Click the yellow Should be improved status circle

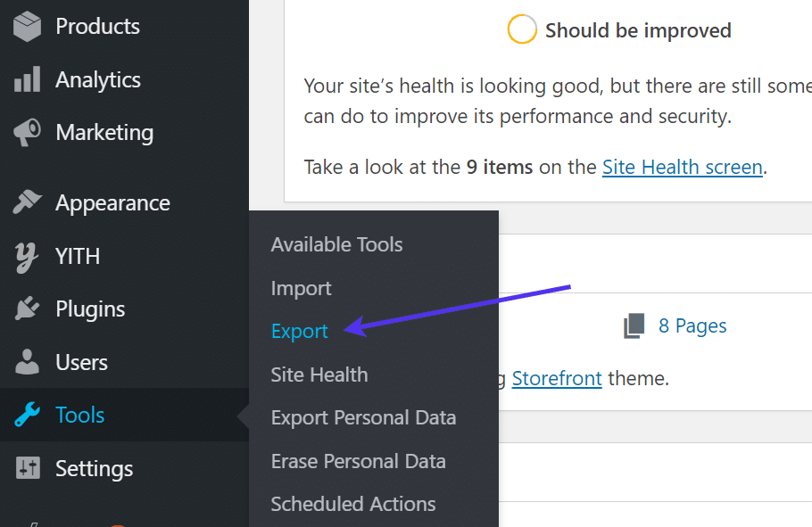pyautogui.click(x=522, y=29)
